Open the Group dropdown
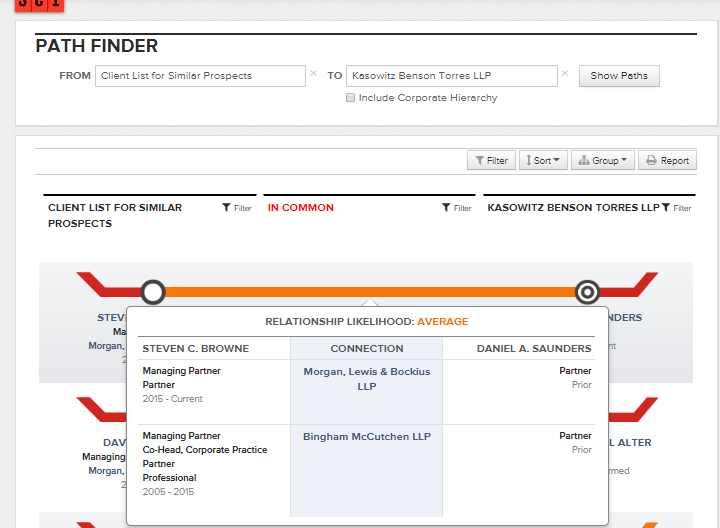720x528 pixels. click(602, 160)
